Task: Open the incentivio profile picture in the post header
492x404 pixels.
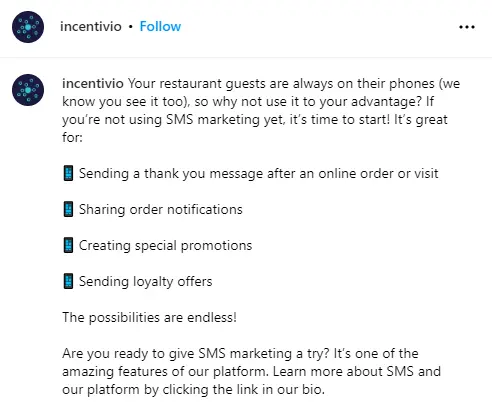Action: [x=28, y=27]
